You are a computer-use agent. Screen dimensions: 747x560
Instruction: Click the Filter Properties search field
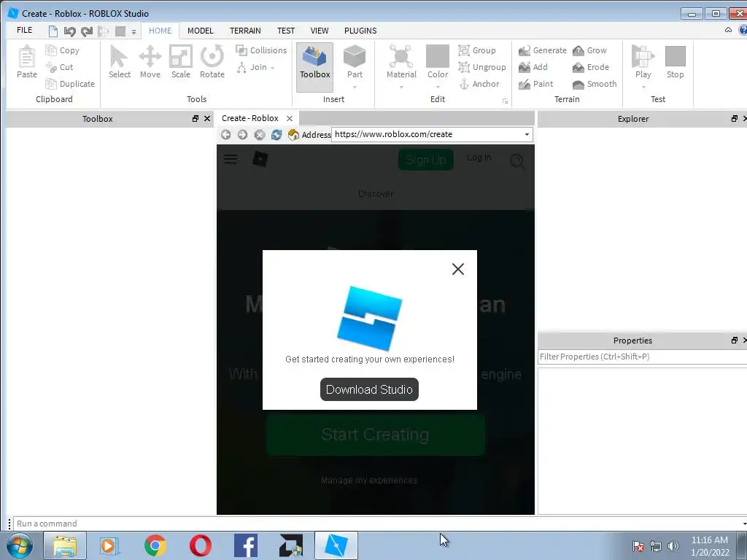[x=642, y=357]
